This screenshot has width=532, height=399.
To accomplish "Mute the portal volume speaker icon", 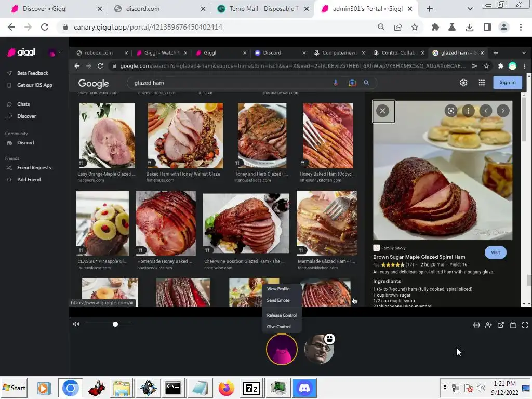I will [76, 324].
